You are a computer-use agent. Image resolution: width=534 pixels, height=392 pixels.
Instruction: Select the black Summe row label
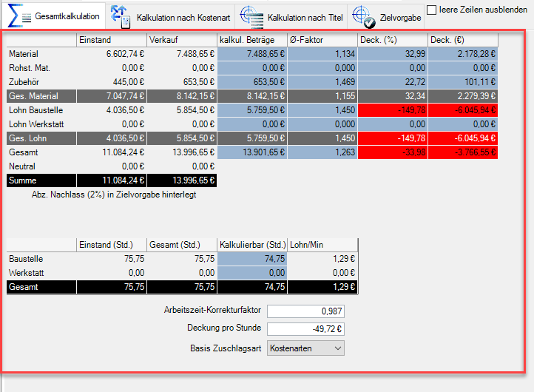click(41, 180)
